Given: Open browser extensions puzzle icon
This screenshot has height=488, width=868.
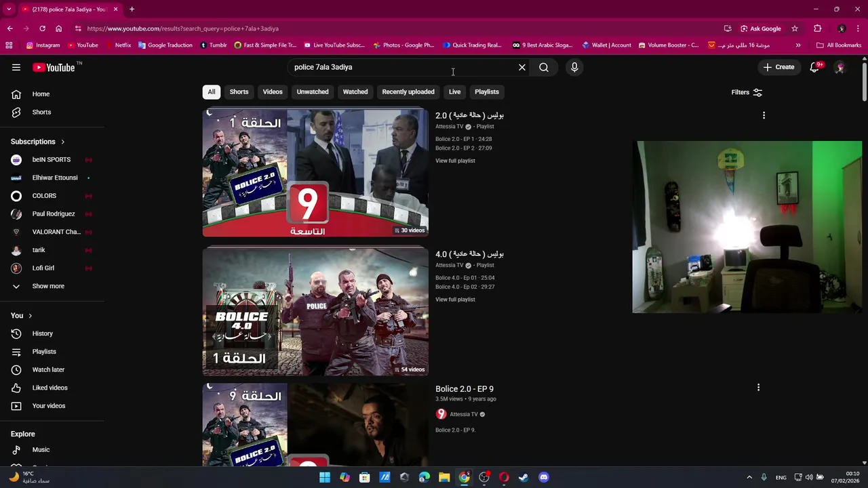Looking at the screenshot, I should (818, 28).
